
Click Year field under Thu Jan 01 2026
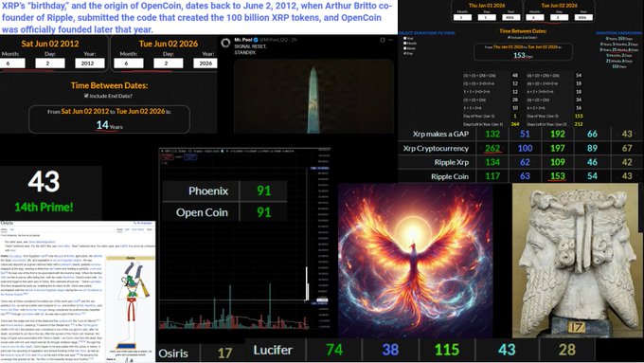510,17
